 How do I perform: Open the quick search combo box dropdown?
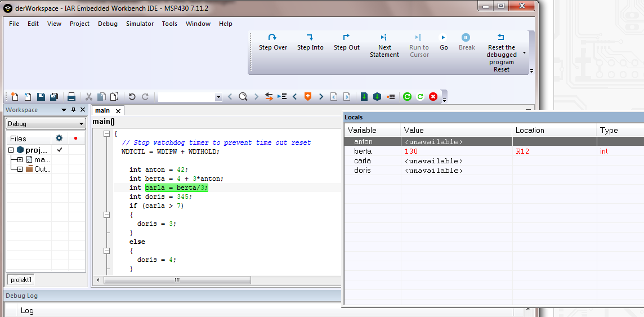pos(218,97)
